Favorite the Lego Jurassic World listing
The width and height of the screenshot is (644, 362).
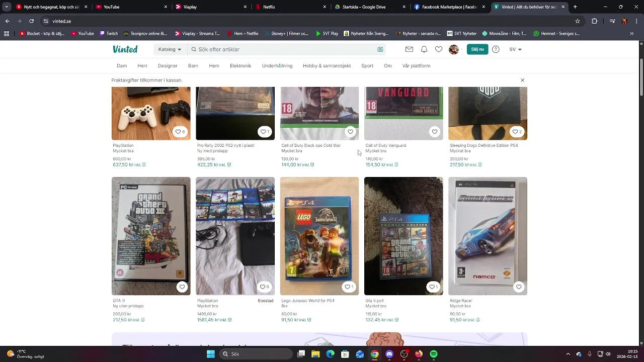tap(348, 287)
